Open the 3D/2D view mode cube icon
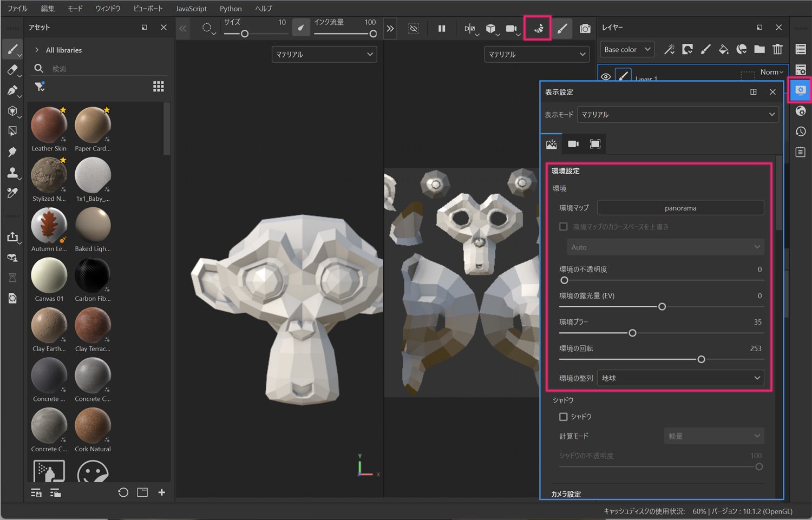 pos(491,28)
